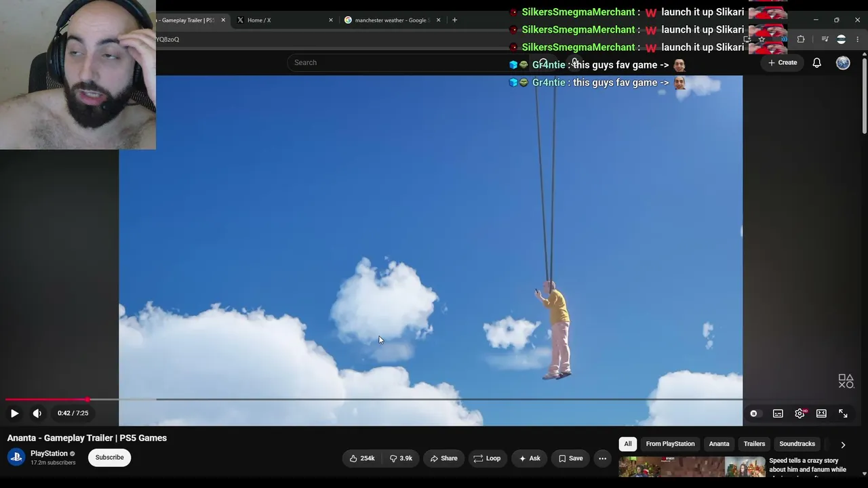Bookmark this page with the star icon

pyautogui.click(x=762, y=39)
